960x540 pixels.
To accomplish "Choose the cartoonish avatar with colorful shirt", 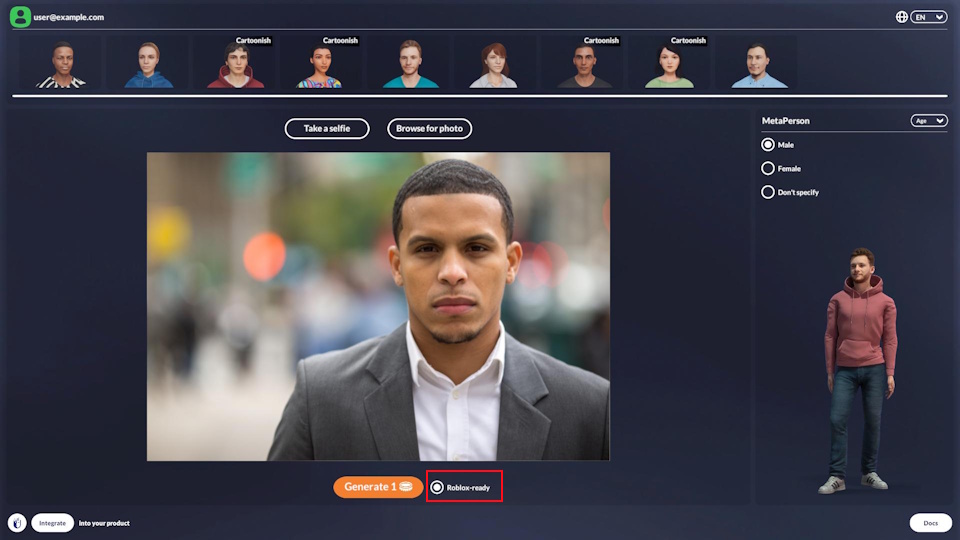I will tap(321, 65).
